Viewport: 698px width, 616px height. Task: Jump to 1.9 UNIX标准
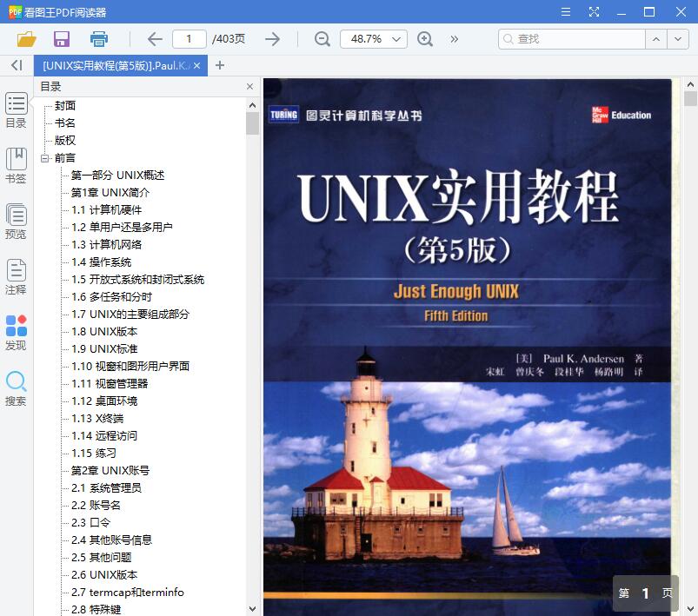(104, 348)
